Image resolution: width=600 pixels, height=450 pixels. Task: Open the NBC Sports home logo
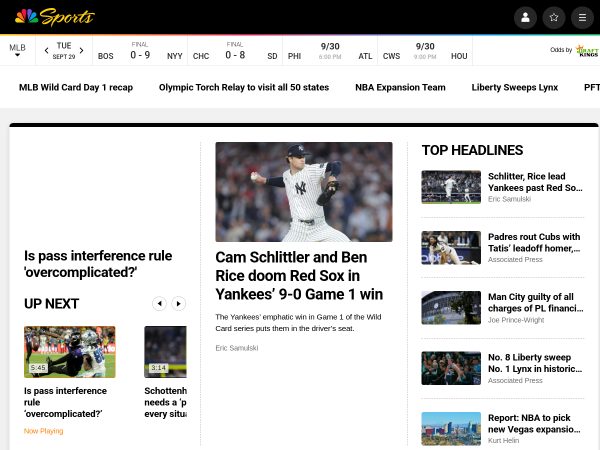[55, 17]
